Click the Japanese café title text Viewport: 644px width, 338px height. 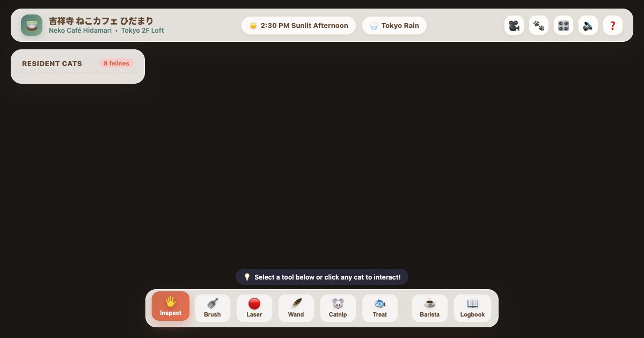tap(101, 21)
